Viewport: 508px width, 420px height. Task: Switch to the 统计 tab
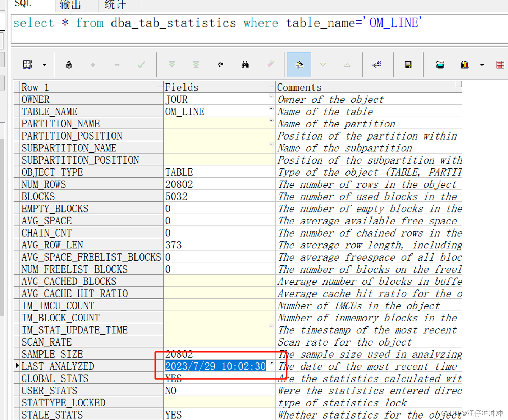pyautogui.click(x=114, y=5)
